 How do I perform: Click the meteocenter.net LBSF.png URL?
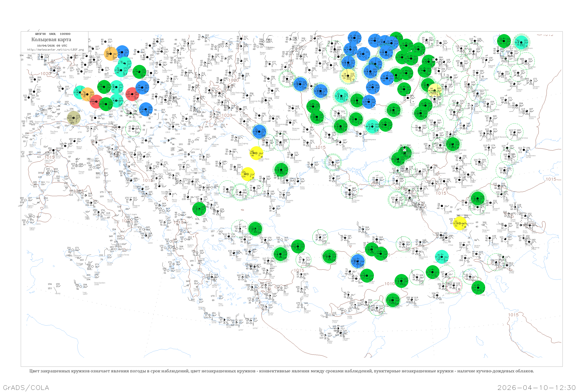click(55, 50)
